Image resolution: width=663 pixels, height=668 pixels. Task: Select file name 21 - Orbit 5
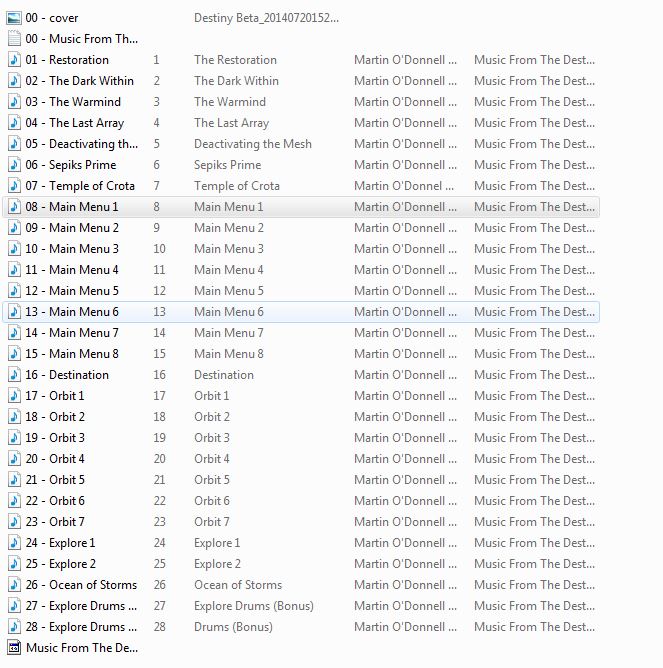click(x=55, y=480)
